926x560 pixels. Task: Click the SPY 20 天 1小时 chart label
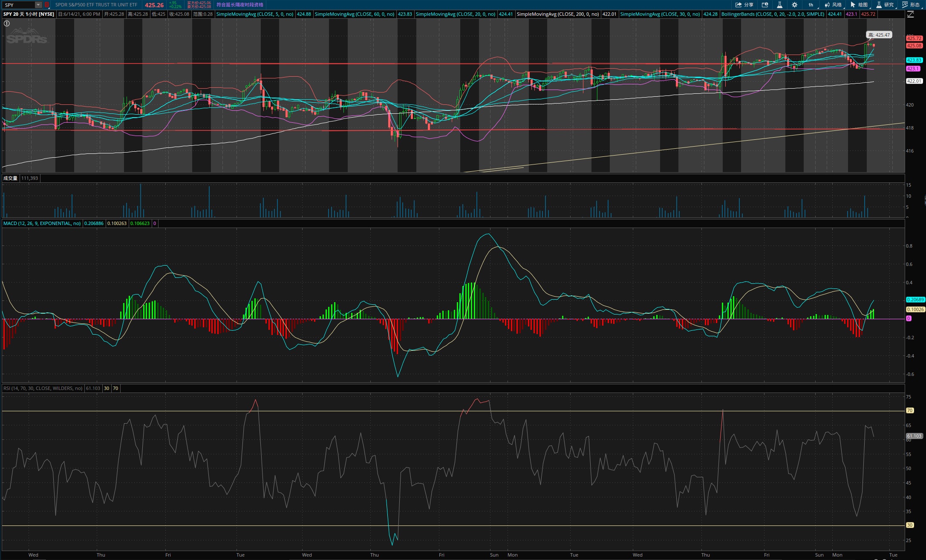pyautogui.click(x=29, y=14)
